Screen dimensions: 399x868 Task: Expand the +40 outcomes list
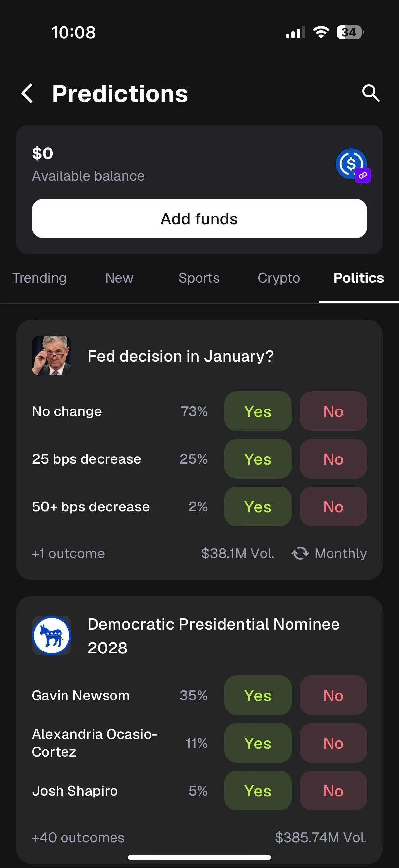click(x=78, y=837)
